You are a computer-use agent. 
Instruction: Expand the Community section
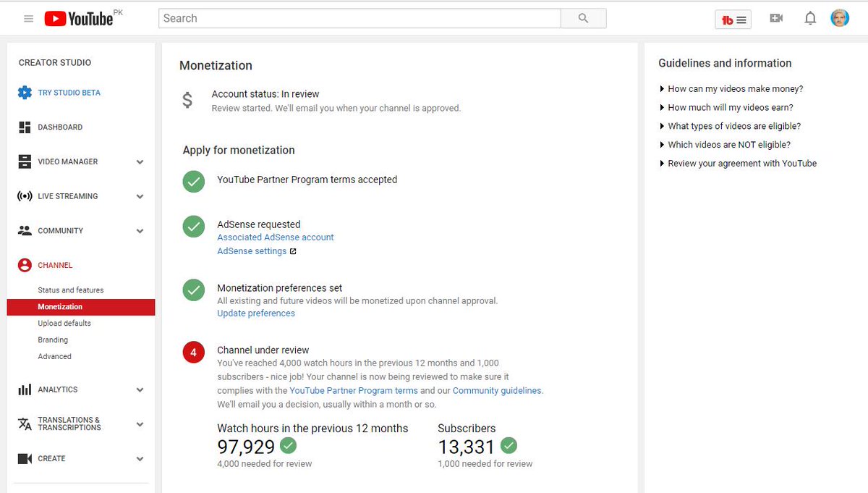(140, 232)
